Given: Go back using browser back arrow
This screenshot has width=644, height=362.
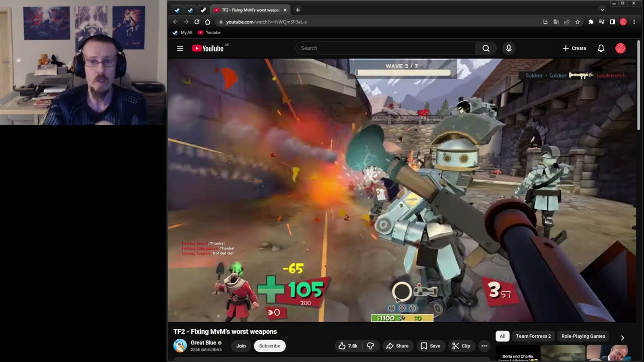Looking at the screenshot, I should pos(175,22).
